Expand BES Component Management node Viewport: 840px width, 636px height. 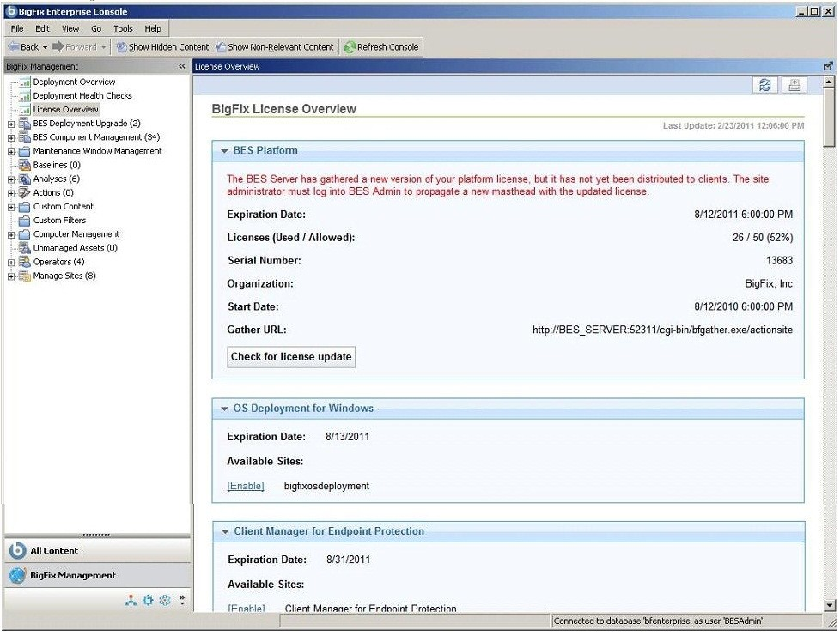pyautogui.click(x=11, y=138)
